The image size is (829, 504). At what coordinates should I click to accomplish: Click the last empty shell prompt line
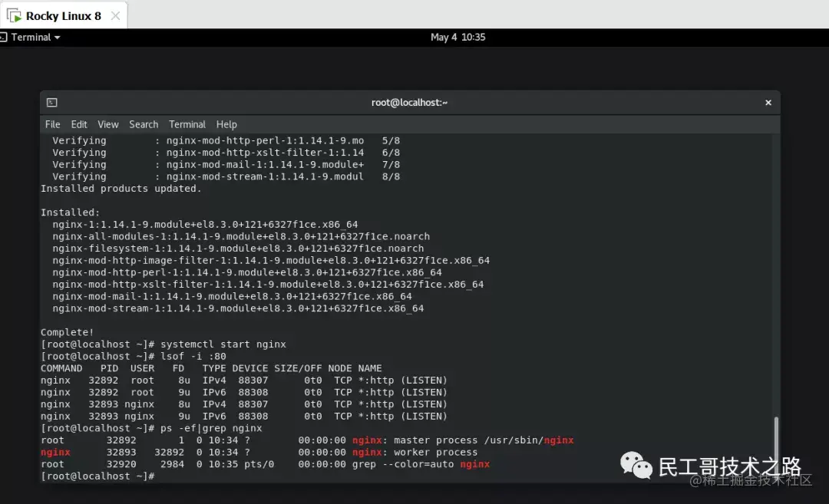pyautogui.click(x=97, y=476)
